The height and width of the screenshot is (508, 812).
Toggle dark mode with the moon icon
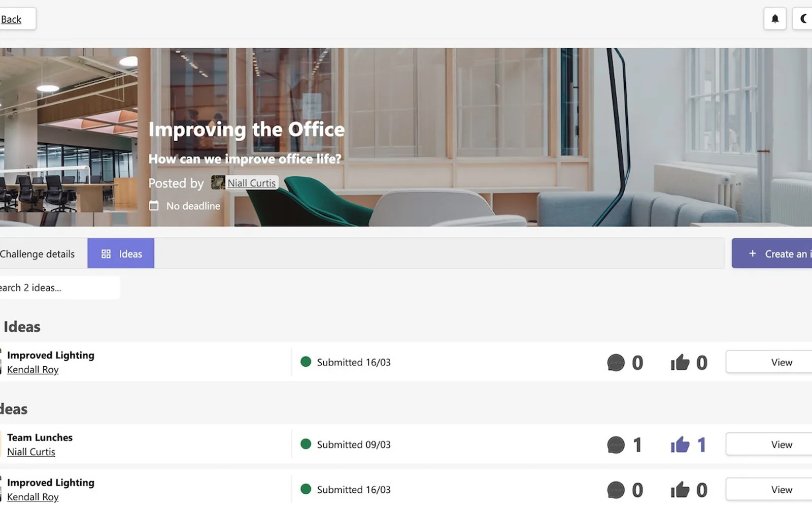pyautogui.click(x=803, y=19)
